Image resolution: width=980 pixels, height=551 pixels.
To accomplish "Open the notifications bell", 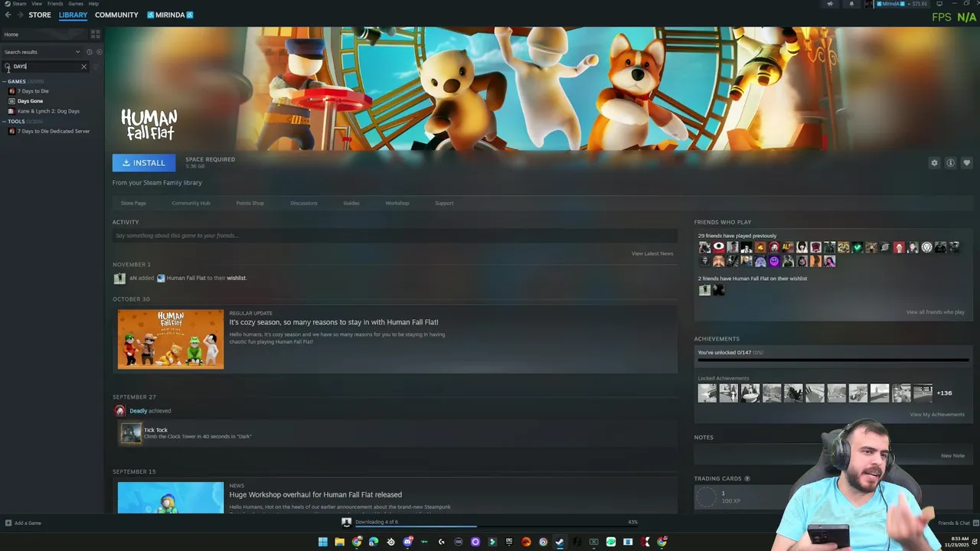I will click(x=851, y=4).
